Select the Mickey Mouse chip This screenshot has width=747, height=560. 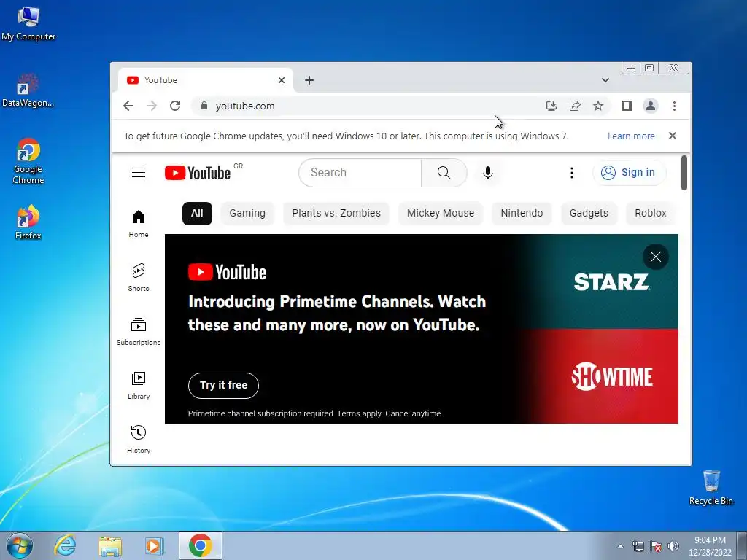(x=441, y=213)
